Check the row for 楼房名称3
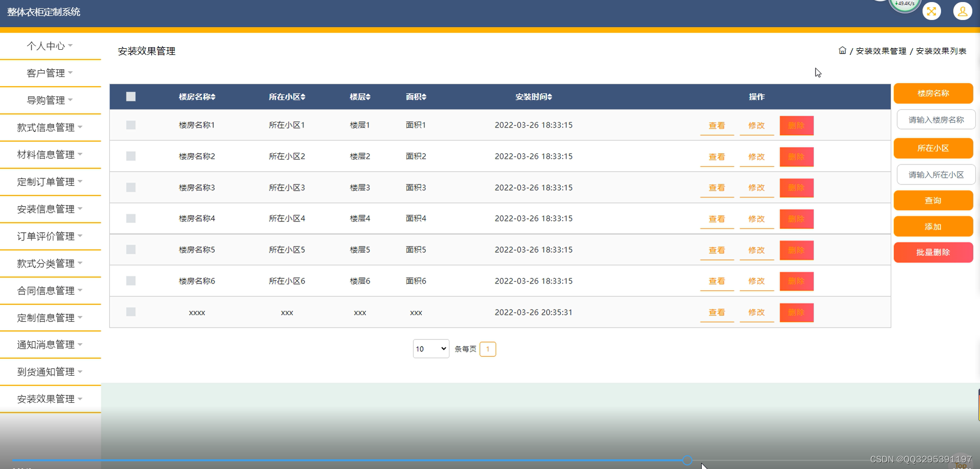980x469 pixels. point(131,187)
